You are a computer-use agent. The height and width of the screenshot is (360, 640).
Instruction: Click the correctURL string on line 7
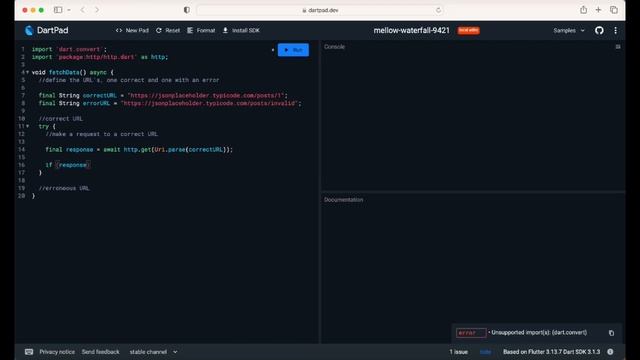pos(206,96)
